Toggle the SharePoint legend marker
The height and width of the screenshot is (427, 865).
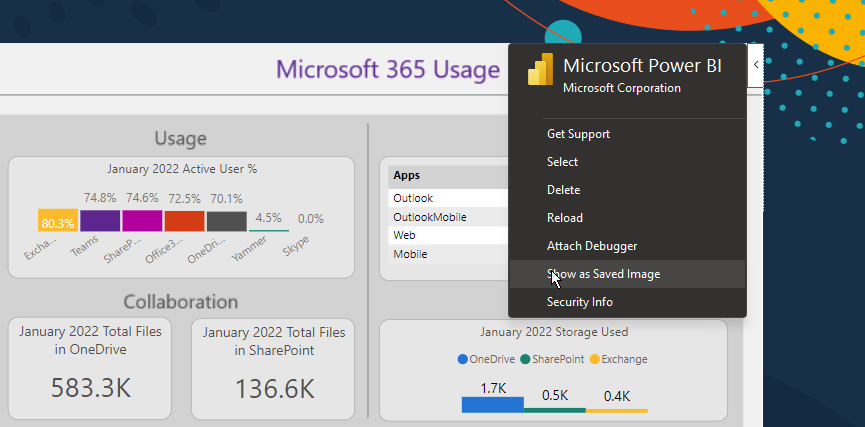tap(525, 360)
